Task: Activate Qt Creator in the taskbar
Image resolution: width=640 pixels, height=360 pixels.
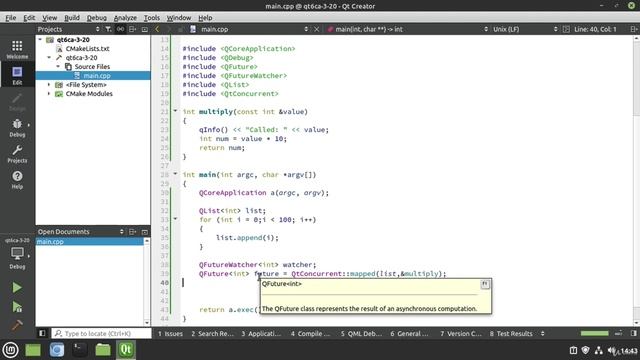Action: pos(126,350)
